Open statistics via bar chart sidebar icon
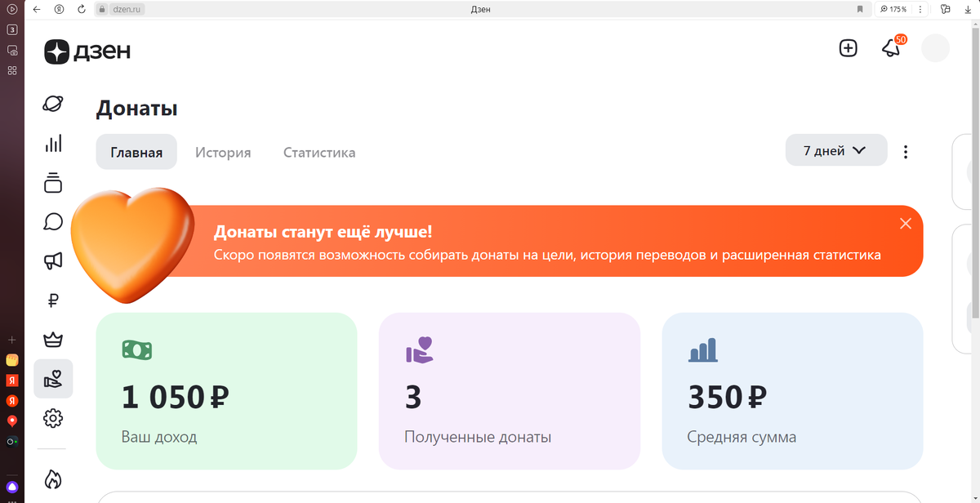 53,143
